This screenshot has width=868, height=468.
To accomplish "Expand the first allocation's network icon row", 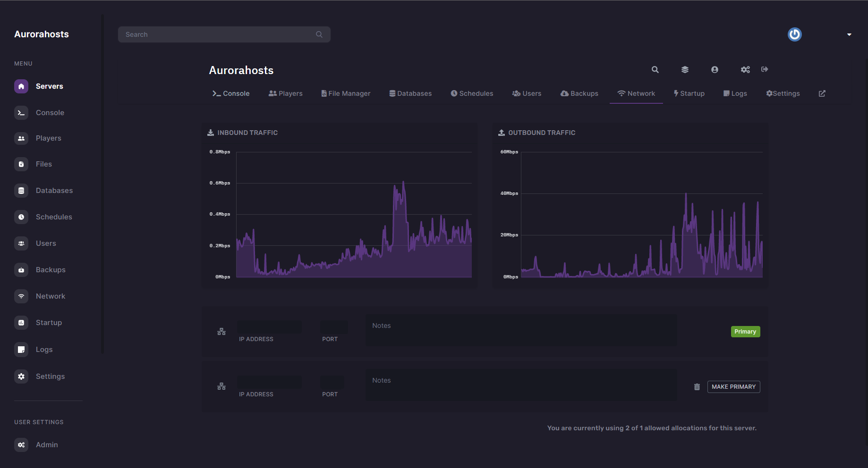I will tap(221, 332).
